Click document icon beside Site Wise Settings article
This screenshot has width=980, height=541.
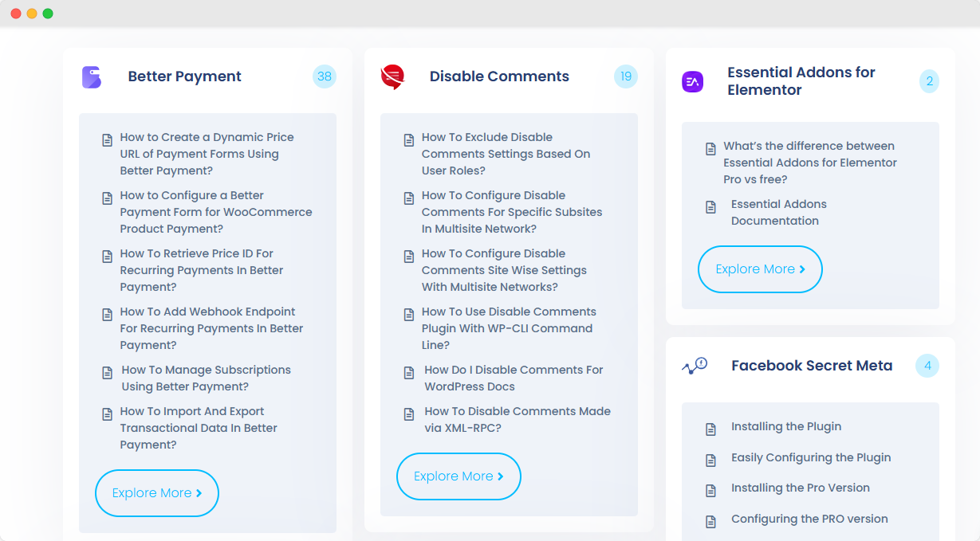pyautogui.click(x=408, y=257)
